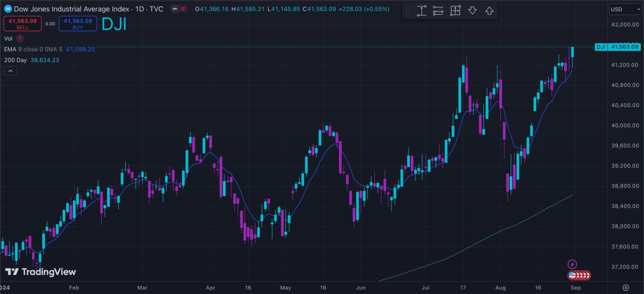Select the 200 Day indicator legend
Viewport: 644px width, 294px height.
[15, 60]
